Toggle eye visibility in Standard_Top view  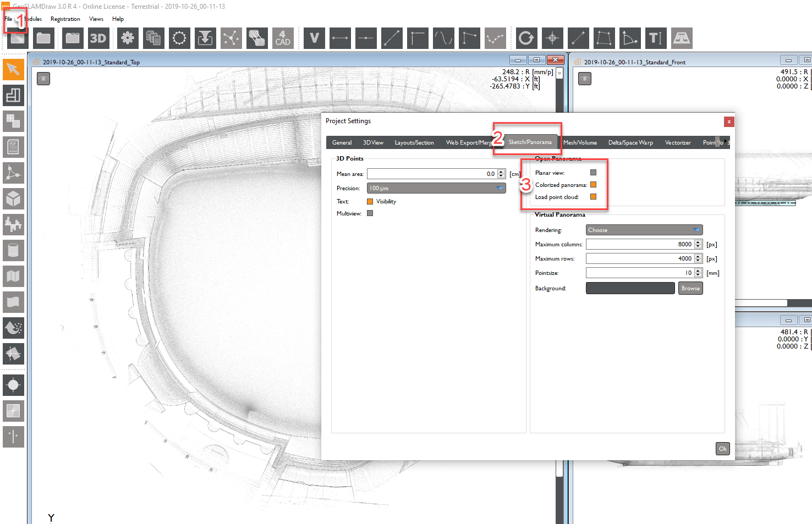click(x=43, y=79)
